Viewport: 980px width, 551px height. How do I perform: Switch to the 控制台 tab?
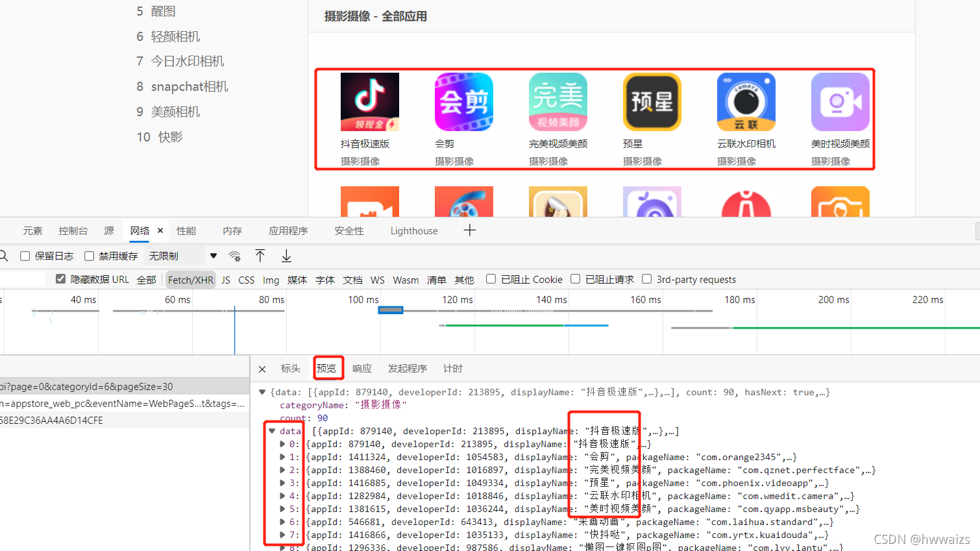pos(73,230)
